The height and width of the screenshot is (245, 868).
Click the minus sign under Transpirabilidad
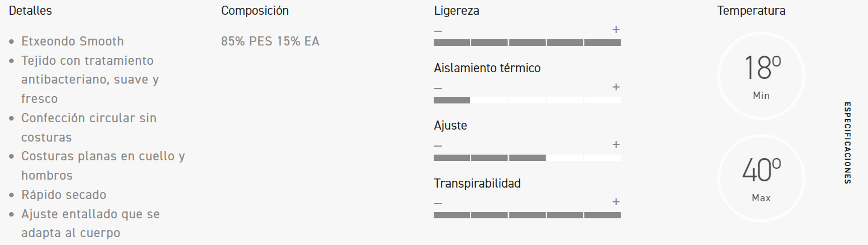coord(438,203)
